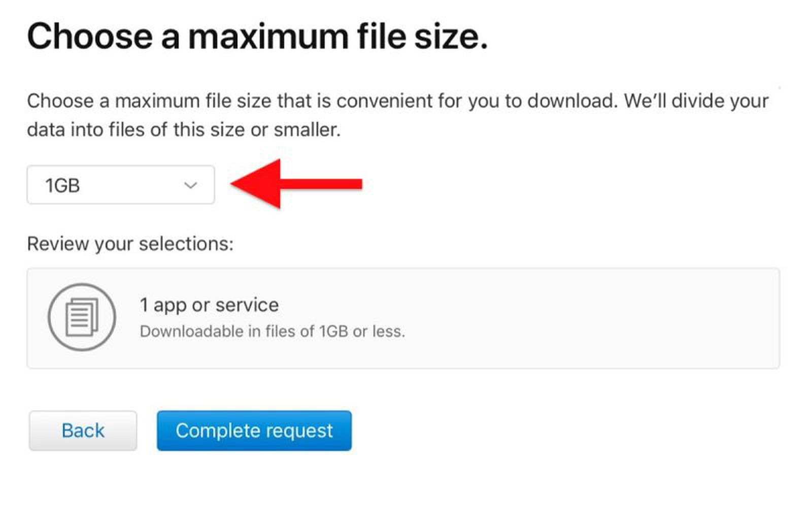Go back using the Back button
The image size is (812, 518).
click(x=83, y=430)
